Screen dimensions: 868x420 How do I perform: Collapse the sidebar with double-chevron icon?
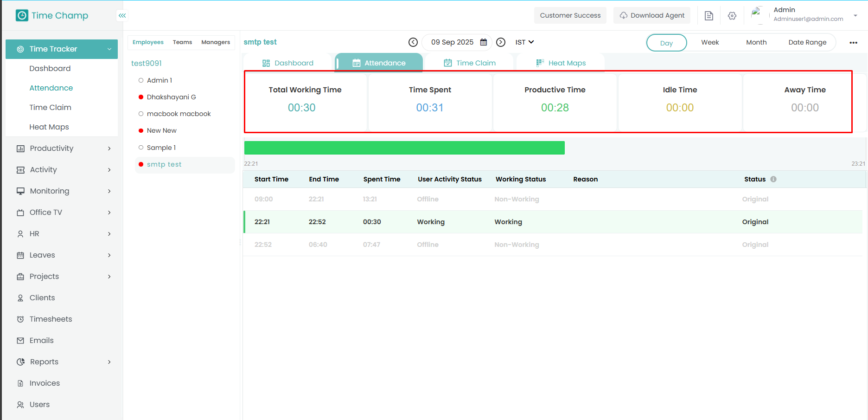click(x=122, y=16)
